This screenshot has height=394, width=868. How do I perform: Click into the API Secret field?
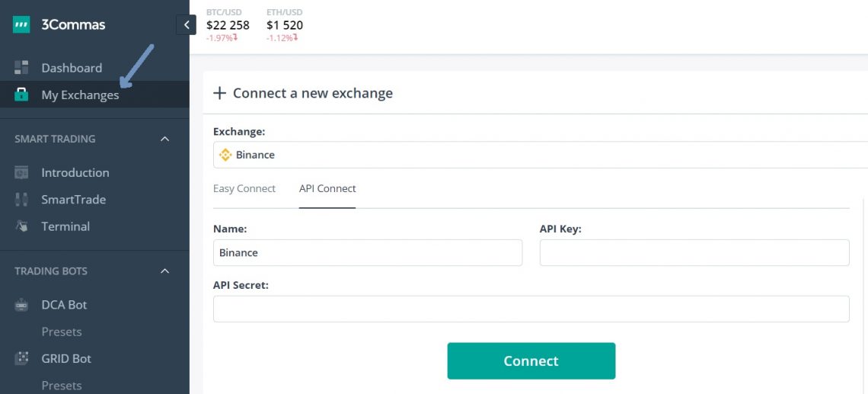(x=531, y=309)
